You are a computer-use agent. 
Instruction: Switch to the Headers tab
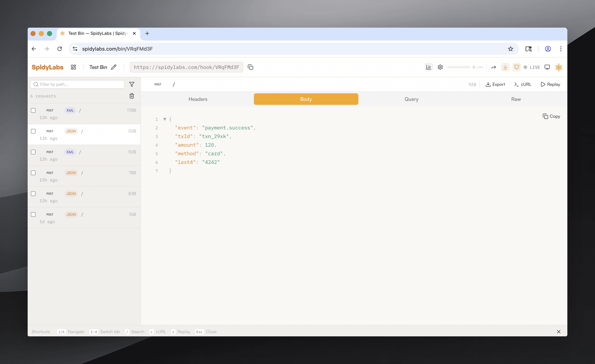tap(198, 99)
